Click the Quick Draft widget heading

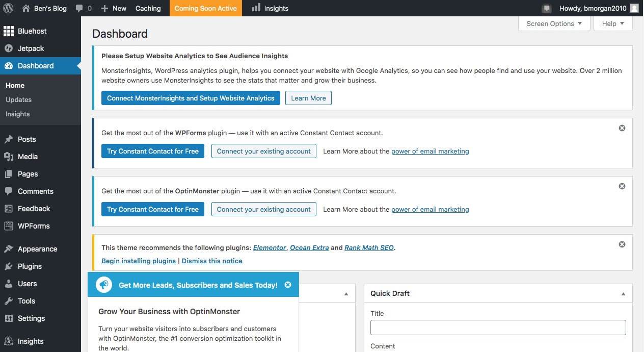(390, 293)
